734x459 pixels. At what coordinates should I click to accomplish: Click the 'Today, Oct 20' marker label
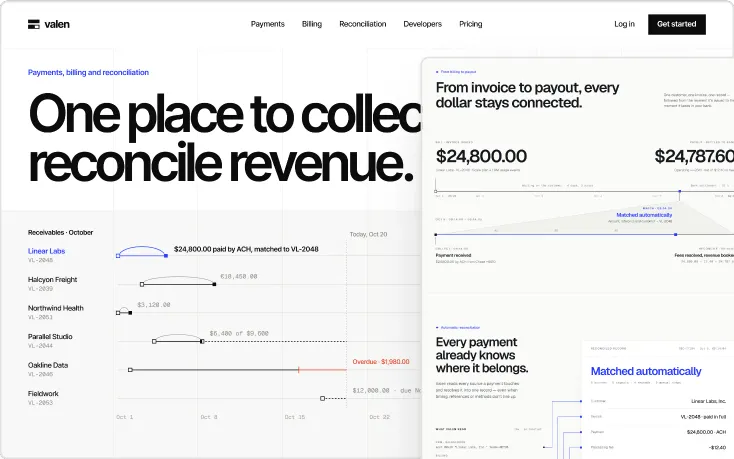click(x=368, y=234)
